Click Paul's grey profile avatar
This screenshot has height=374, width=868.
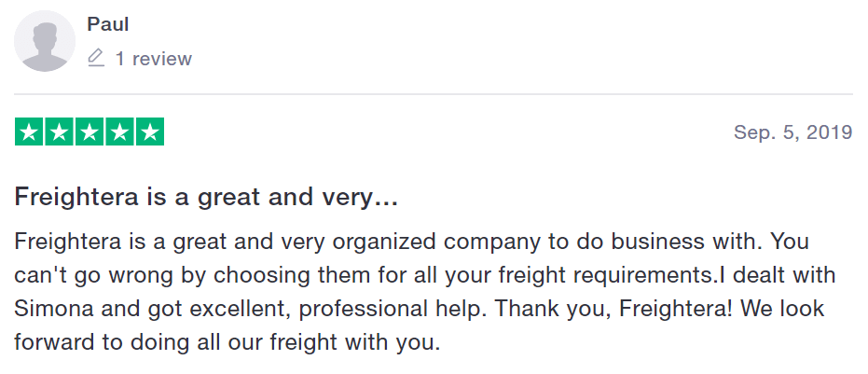[45, 41]
